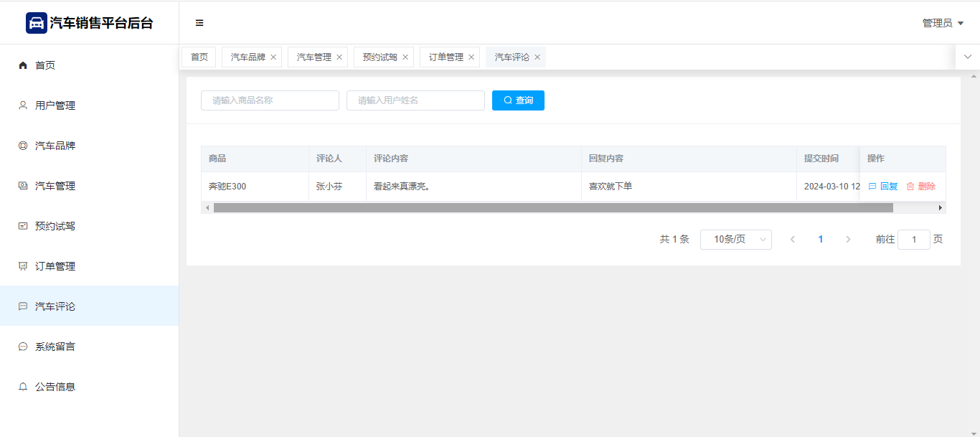This screenshot has height=437, width=980.
Task: Click the car logo icon in header
Action: point(37,23)
